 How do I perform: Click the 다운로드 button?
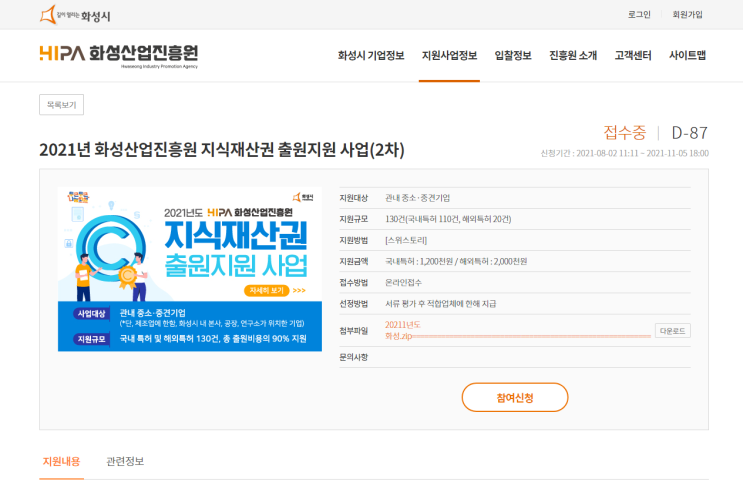click(x=672, y=331)
